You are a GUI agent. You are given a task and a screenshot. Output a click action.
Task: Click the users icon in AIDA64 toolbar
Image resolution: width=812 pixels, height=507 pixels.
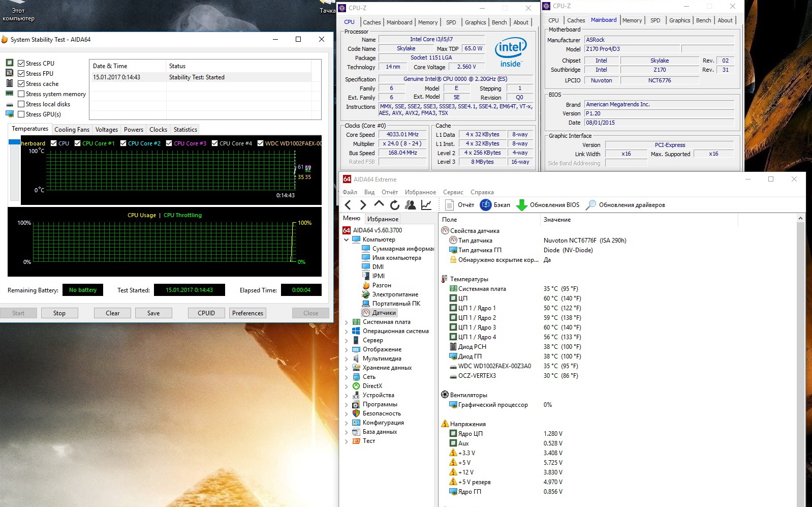(411, 205)
